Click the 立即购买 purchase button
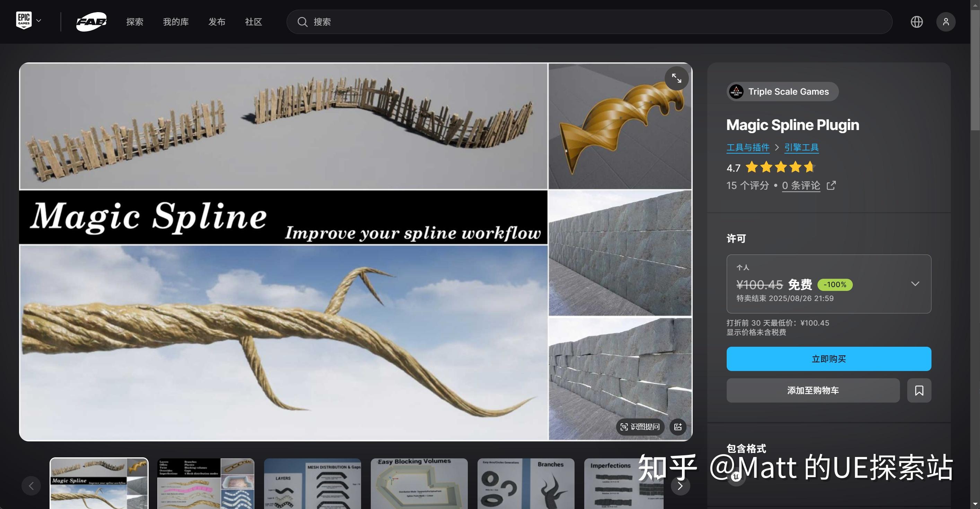The height and width of the screenshot is (509, 980). point(829,358)
